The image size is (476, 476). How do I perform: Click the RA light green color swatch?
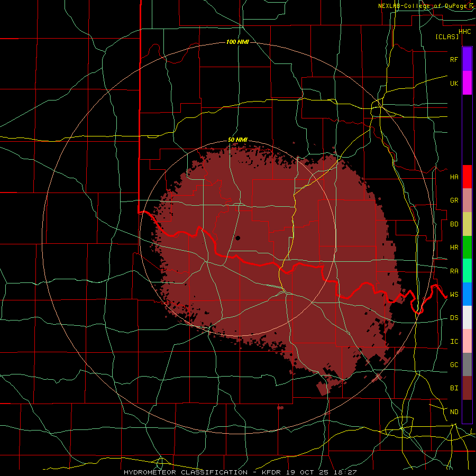(x=467, y=271)
